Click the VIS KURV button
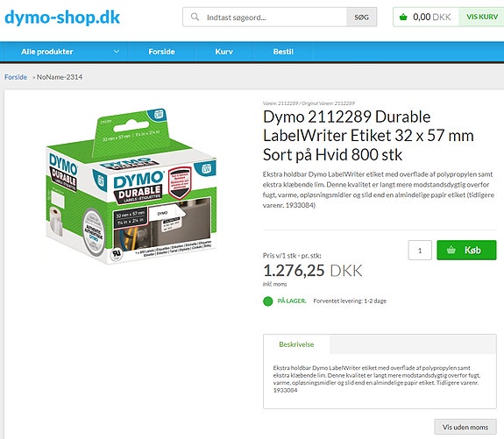 tap(482, 17)
